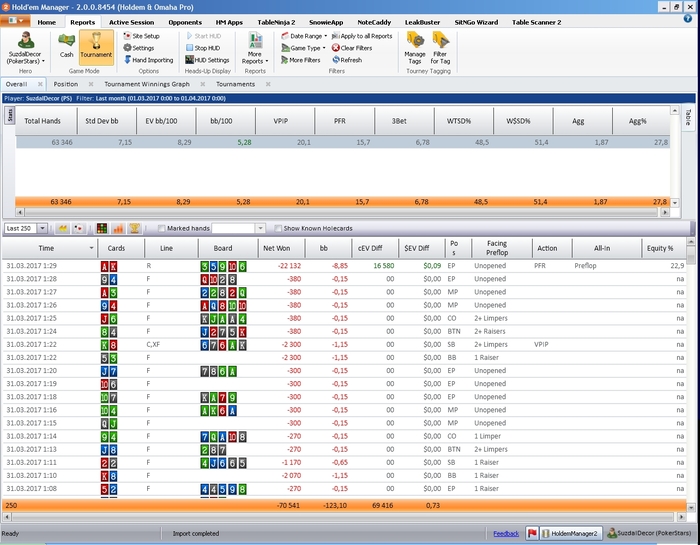Image resolution: width=700 pixels, height=545 pixels.
Task: Click the Feedback link
Action: (506, 533)
